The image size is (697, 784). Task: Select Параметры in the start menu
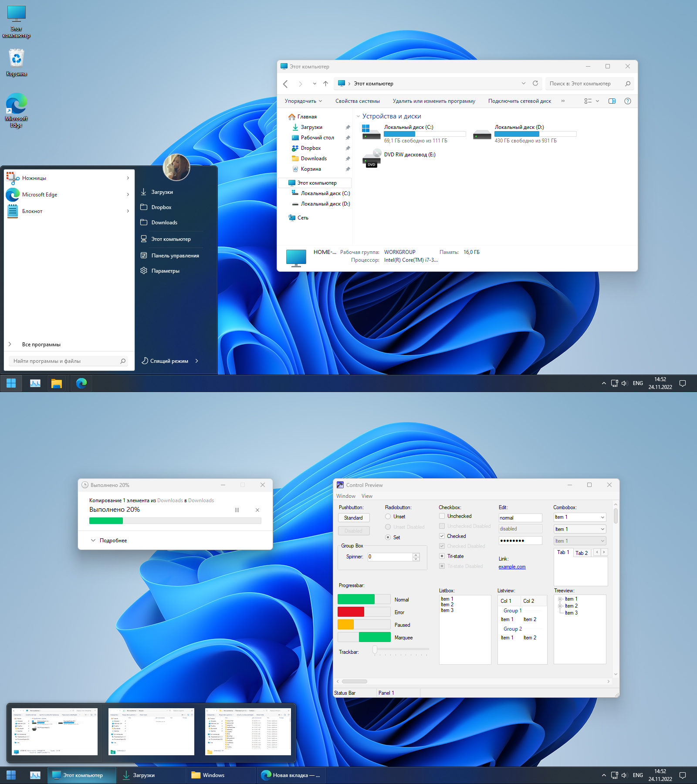point(165,270)
